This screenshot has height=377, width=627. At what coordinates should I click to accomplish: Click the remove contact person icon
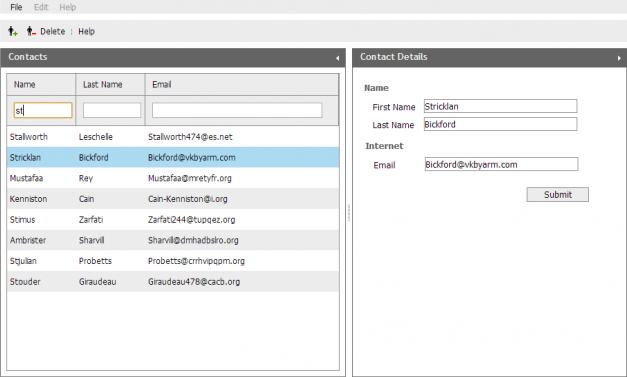(31, 31)
